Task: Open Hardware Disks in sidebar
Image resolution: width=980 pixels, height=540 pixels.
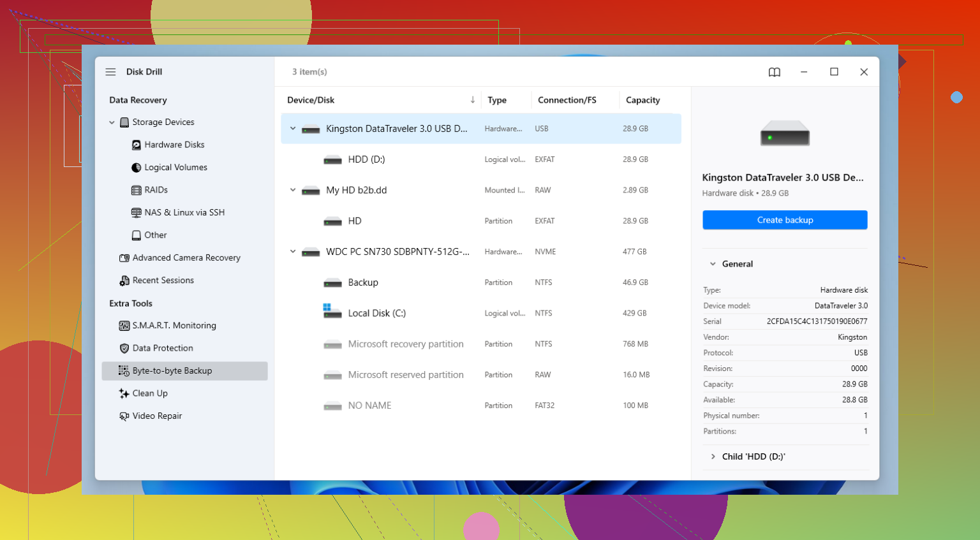Action: 174,145
